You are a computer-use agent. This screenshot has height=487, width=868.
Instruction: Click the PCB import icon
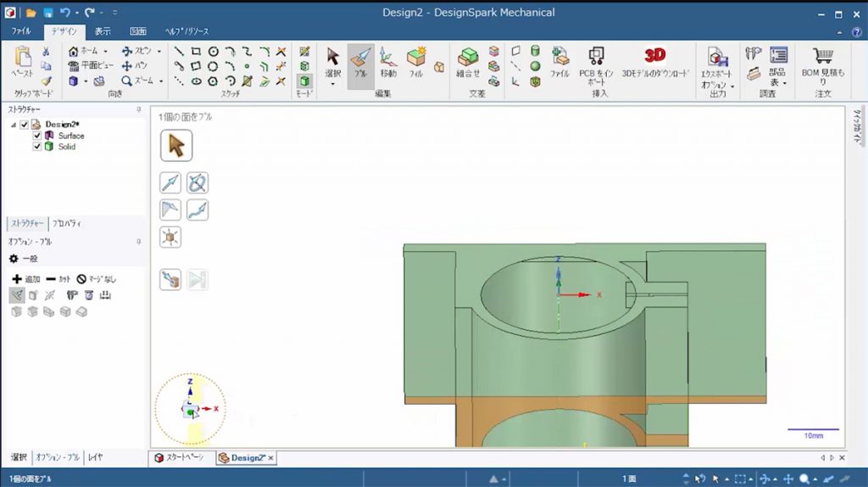[596, 57]
